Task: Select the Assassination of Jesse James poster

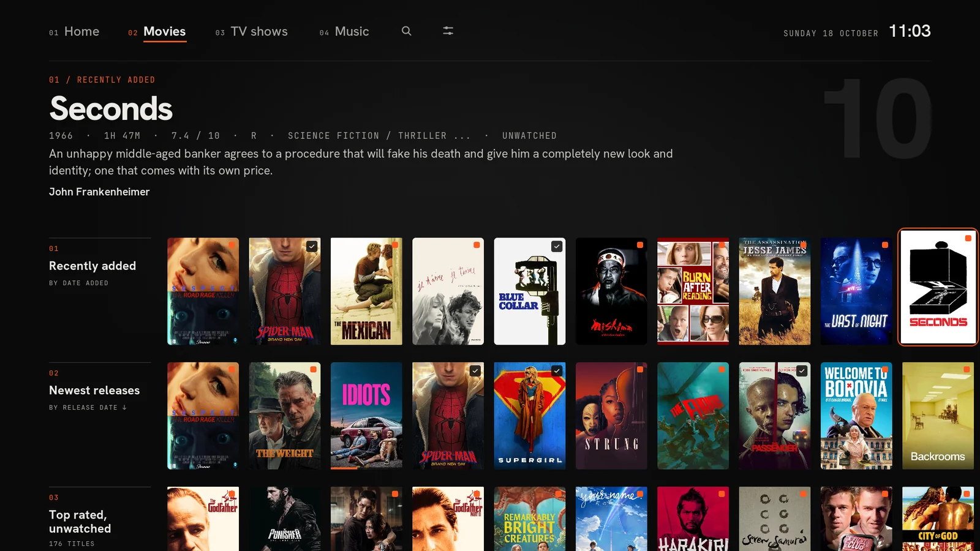Action: (x=775, y=291)
